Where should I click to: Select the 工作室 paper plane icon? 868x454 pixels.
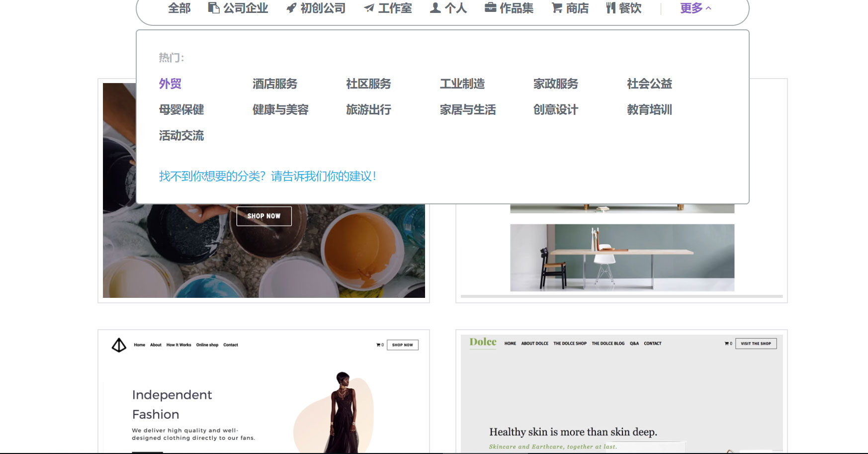tap(368, 8)
